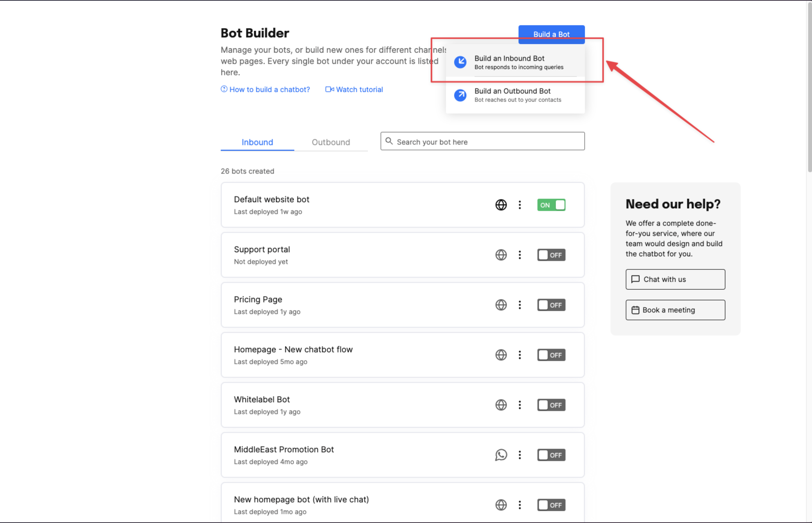The image size is (812, 523).
Task: Click the inbound bot arrow icon
Action: 460,62
